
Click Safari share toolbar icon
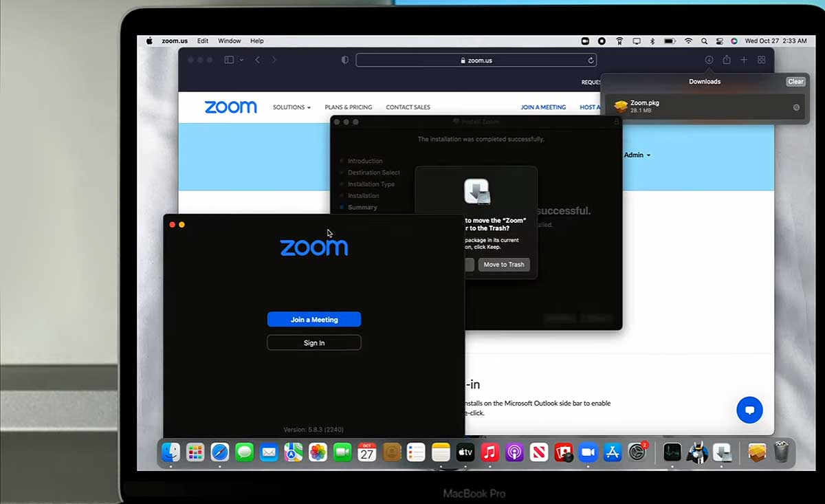(727, 60)
